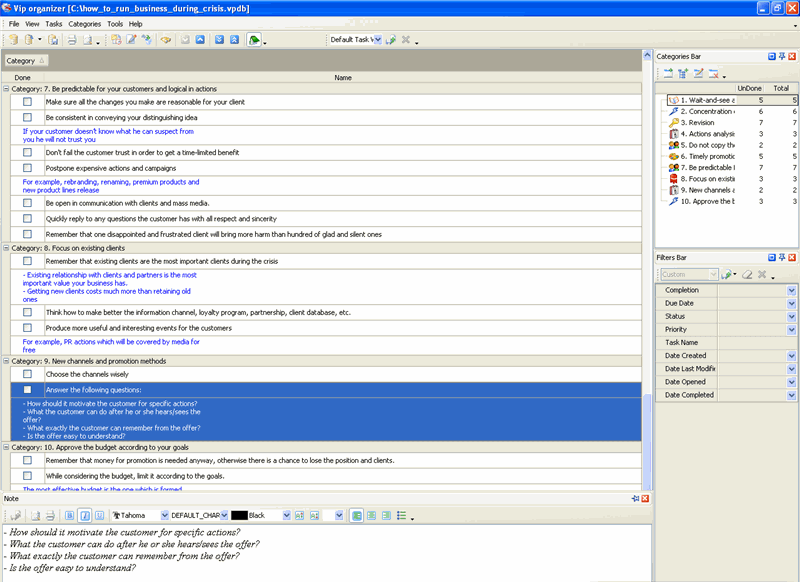Delete category icon in Categories Bar toolbar
Image resolution: width=800 pixels, height=582 pixels.
point(713,74)
